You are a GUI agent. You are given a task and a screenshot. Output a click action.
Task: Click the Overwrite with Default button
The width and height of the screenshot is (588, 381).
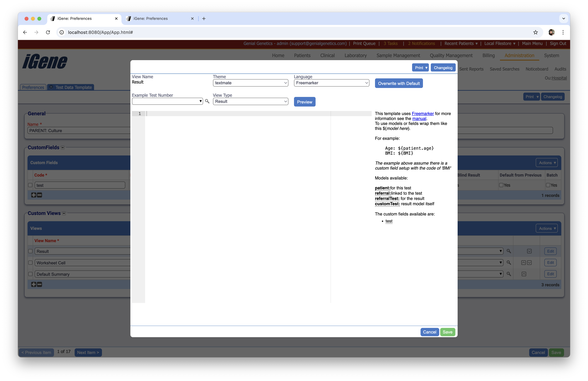(398, 83)
